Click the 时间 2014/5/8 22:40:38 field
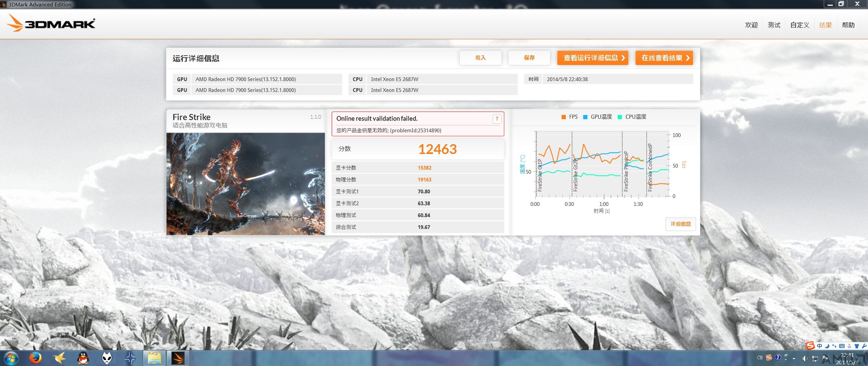This screenshot has width=868, height=366. click(618, 79)
